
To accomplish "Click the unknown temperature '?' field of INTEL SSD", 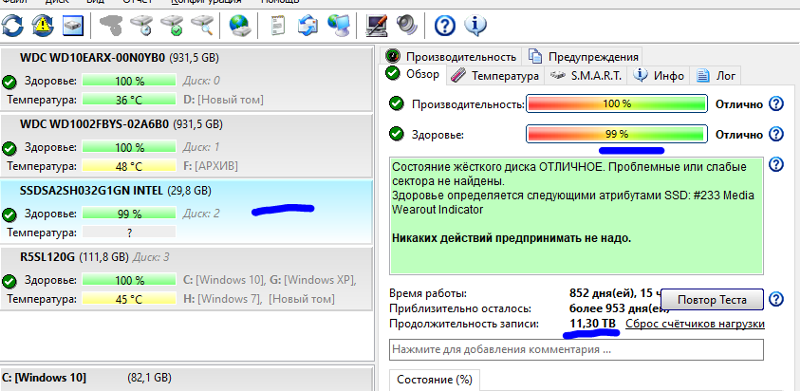I will point(129,232).
